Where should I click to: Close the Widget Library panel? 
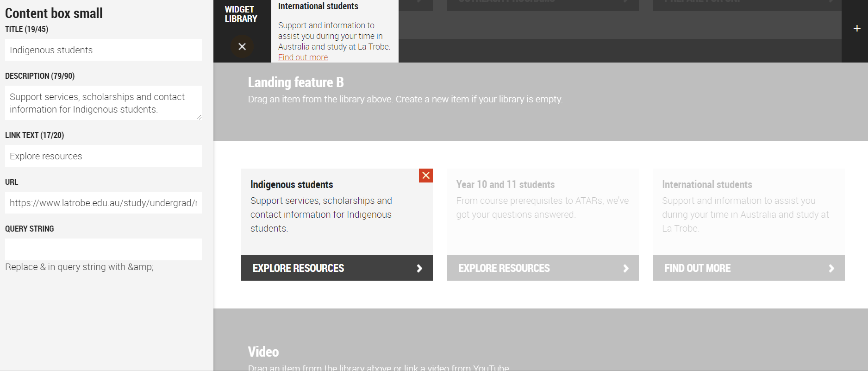click(x=242, y=46)
